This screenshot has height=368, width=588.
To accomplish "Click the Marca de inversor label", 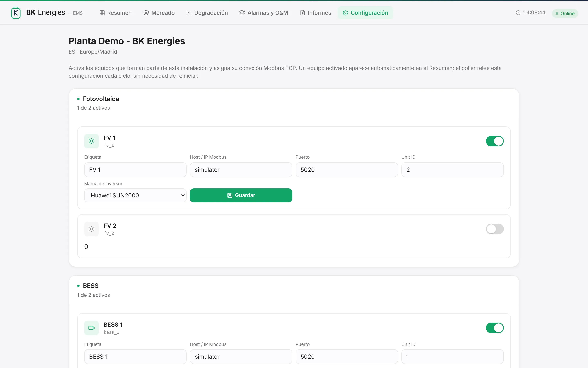I will click(x=103, y=184).
